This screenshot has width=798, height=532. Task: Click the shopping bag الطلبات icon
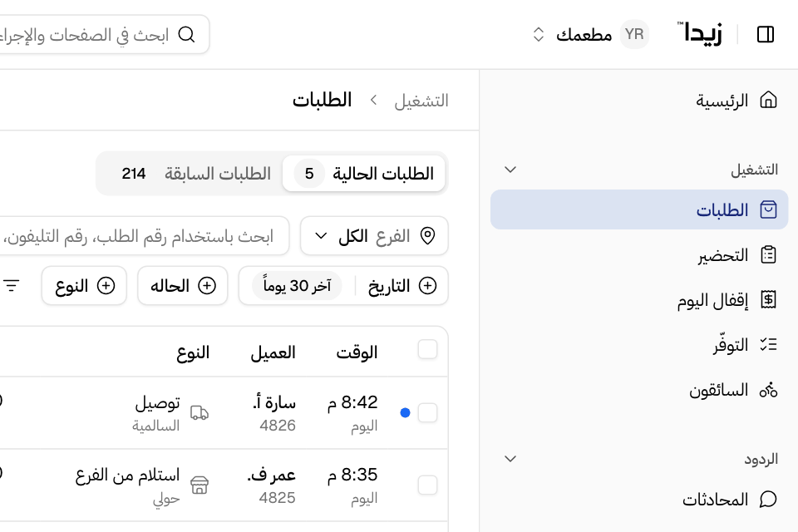[768, 209]
